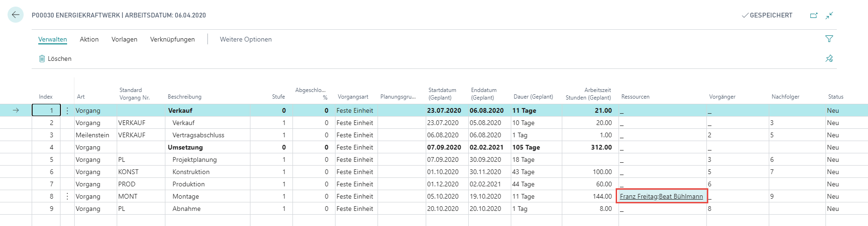Open the Franz Freitag;Beat Bühlmann resources link
The height and width of the screenshot is (226, 868).
click(x=662, y=196)
